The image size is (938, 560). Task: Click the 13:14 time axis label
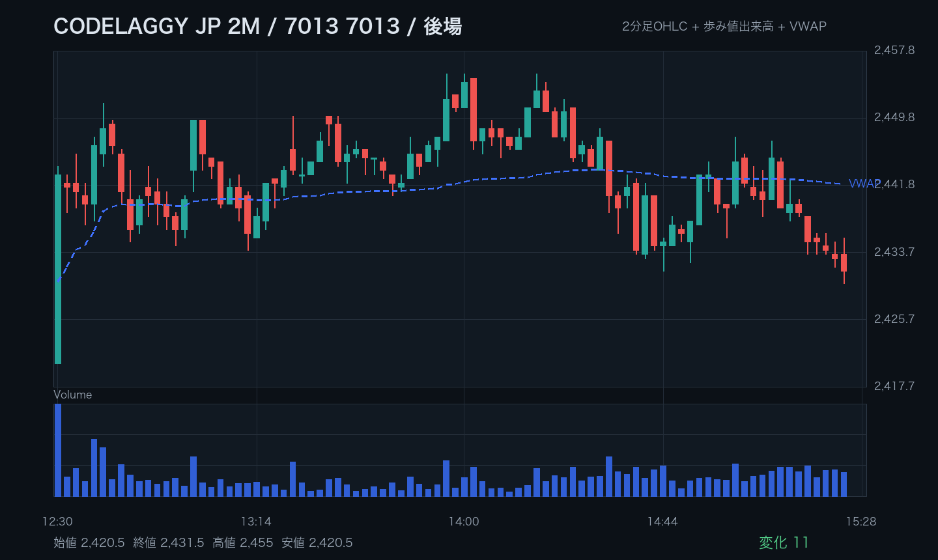256,522
